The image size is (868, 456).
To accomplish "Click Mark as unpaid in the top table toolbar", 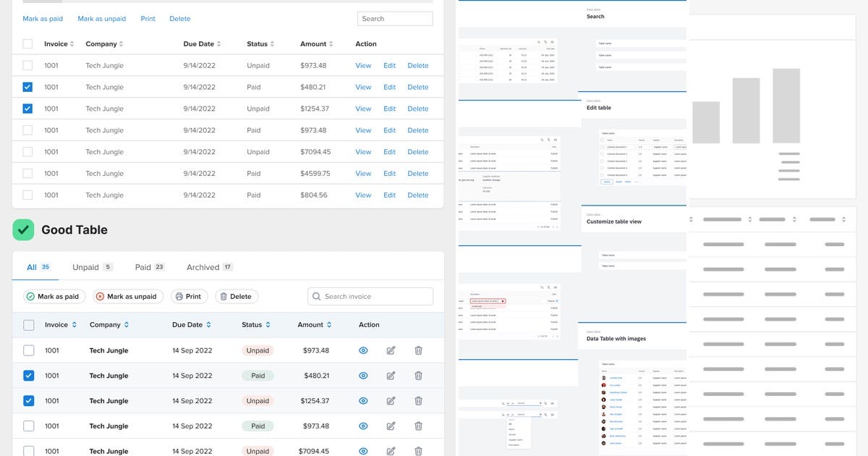I will [101, 18].
